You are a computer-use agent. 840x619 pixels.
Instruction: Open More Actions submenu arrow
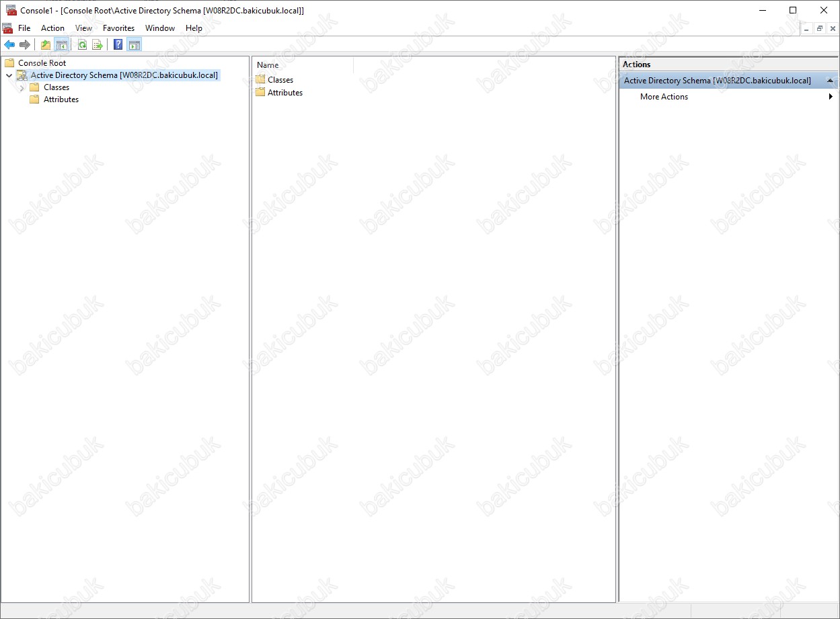[831, 97]
